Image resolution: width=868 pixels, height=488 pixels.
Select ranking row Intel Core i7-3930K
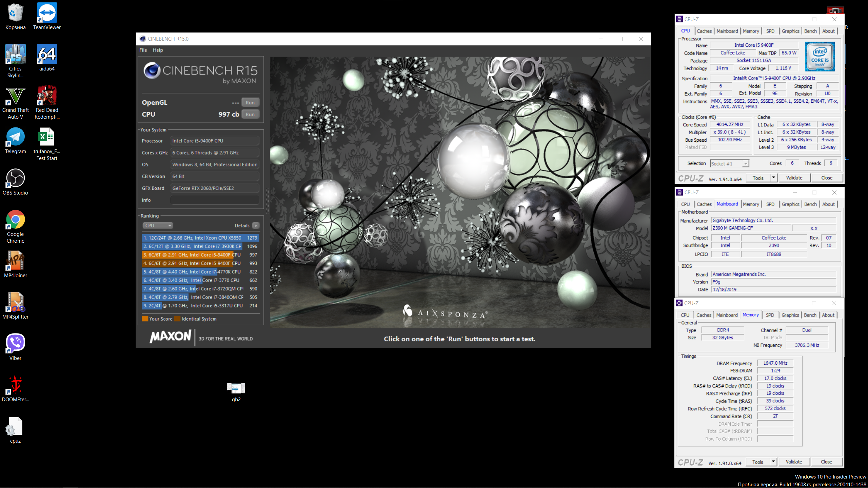coord(200,246)
